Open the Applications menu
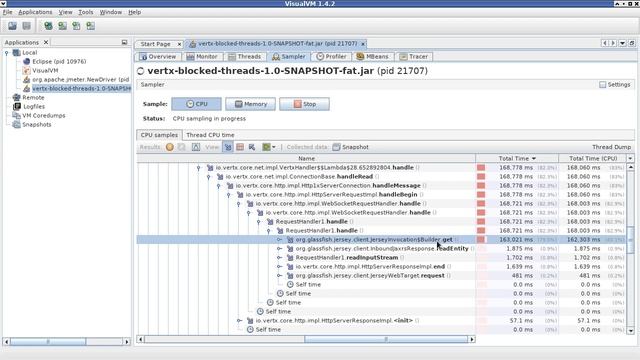 35,12
